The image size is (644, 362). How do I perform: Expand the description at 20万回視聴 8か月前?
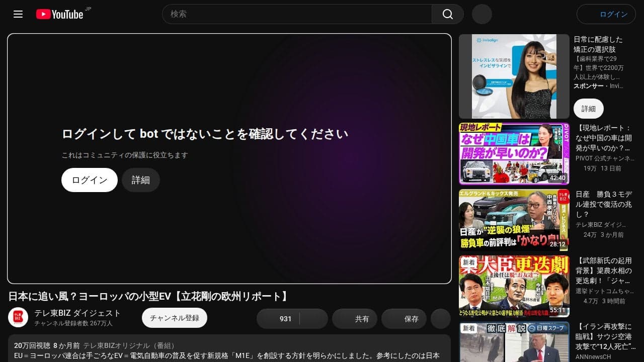[229, 348]
